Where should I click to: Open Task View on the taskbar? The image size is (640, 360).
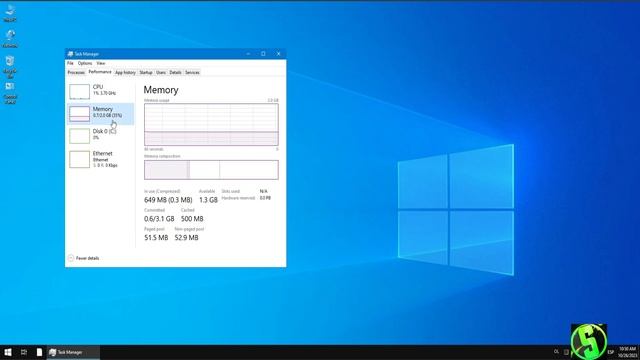tap(24, 352)
